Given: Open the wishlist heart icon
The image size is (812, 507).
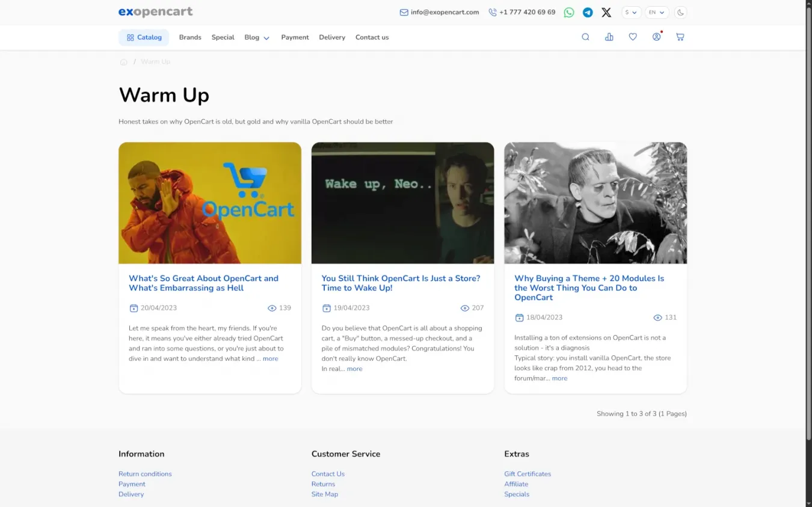Looking at the screenshot, I should tap(633, 37).
